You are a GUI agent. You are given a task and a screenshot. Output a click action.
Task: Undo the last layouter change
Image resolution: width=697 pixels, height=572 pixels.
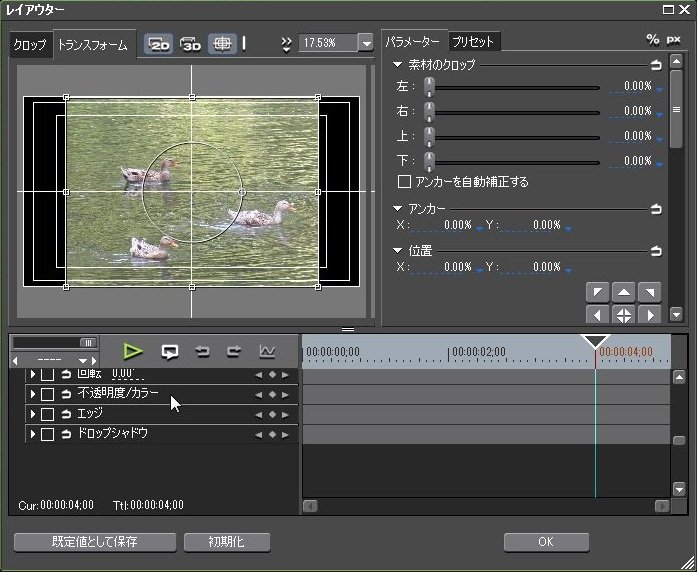click(x=202, y=352)
